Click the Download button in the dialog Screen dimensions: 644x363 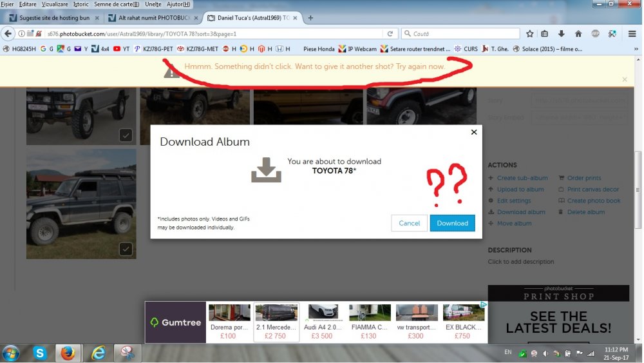pos(452,223)
